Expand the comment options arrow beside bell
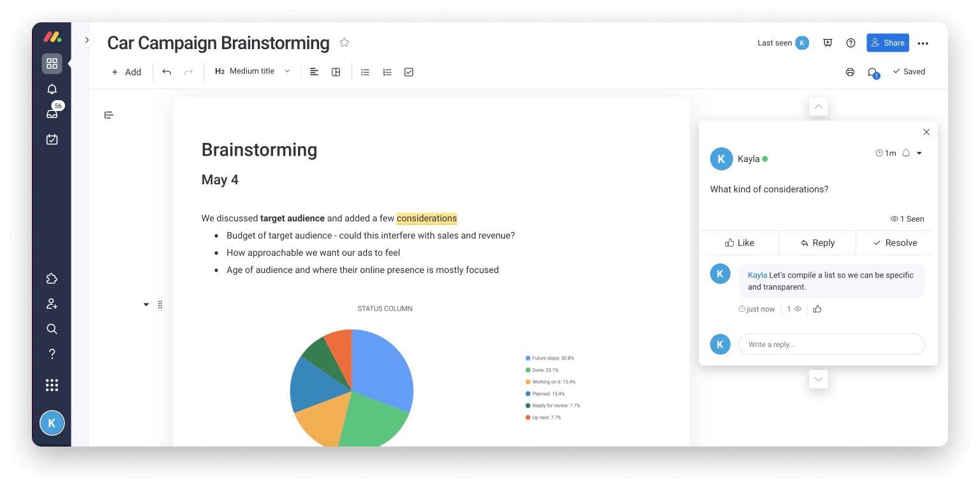This screenshot has width=980, height=488. (919, 153)
